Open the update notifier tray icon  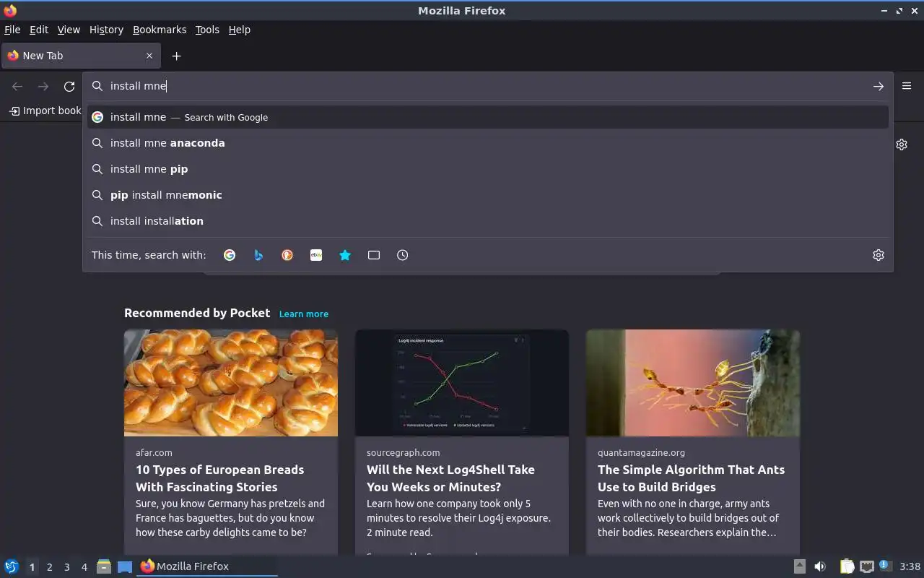[886, 566]
